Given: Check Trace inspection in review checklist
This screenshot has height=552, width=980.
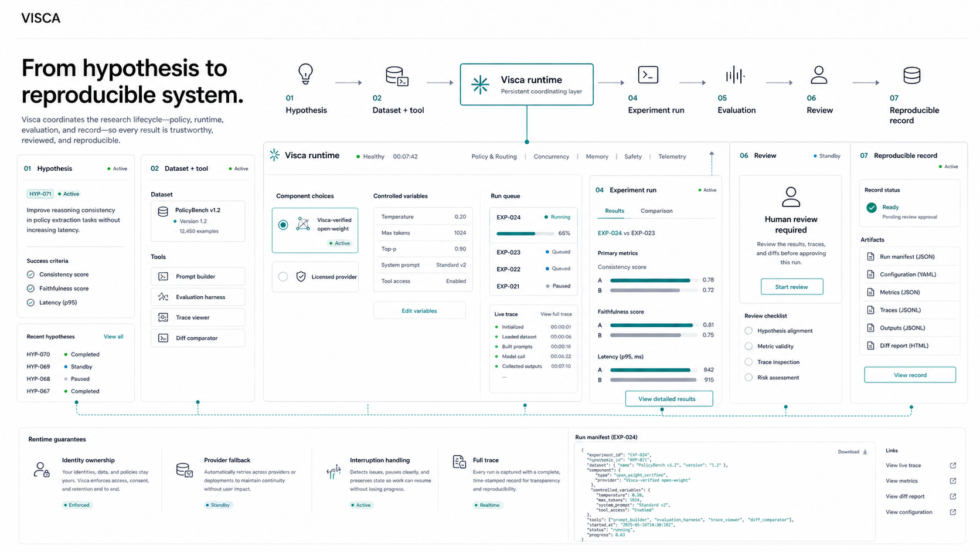Looking at the screenshot, I should point(748,362).
